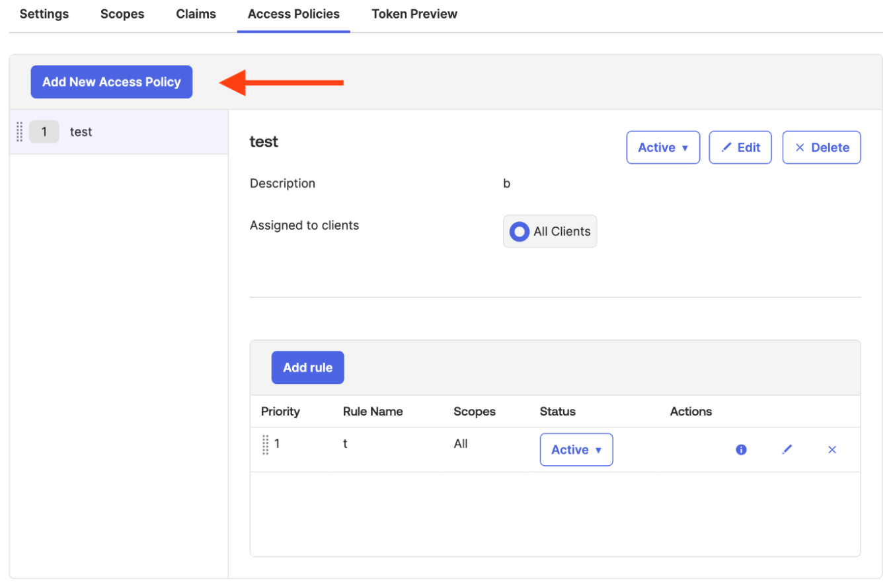Image resolution: width=891 pixels, height=588 pixels.
Task: Select the Access Policies tab
Action: [293, 14]
